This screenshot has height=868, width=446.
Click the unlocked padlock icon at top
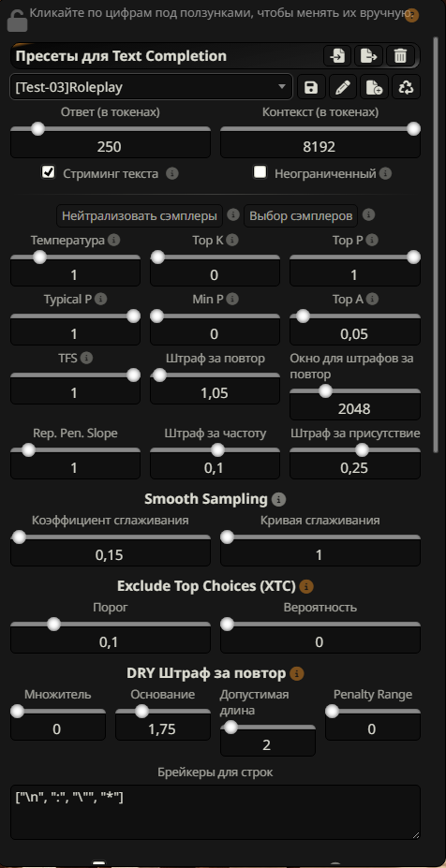(16, 20)
